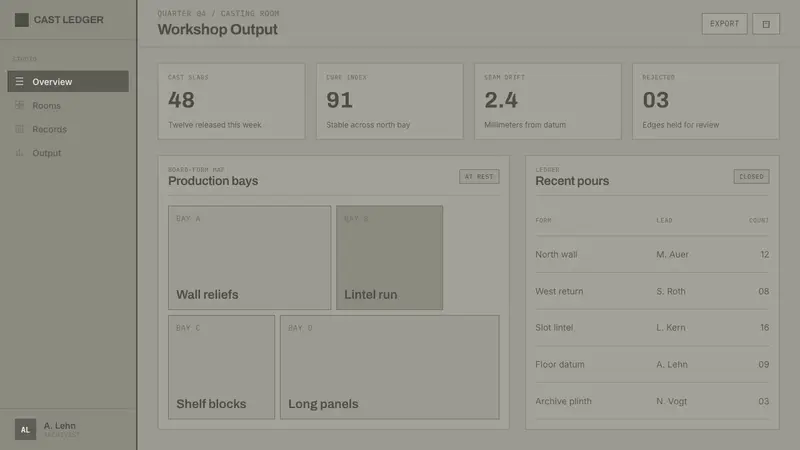Click the AL user avatar
The height and width of the screenshot is (450, 800).
pyautogui.click(x=25, y=430)
